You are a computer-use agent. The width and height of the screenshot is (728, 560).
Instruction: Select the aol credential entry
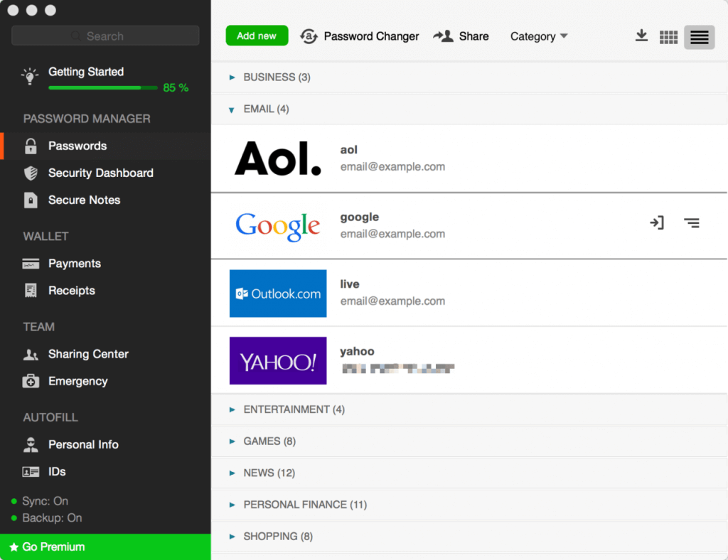(469, 158)
